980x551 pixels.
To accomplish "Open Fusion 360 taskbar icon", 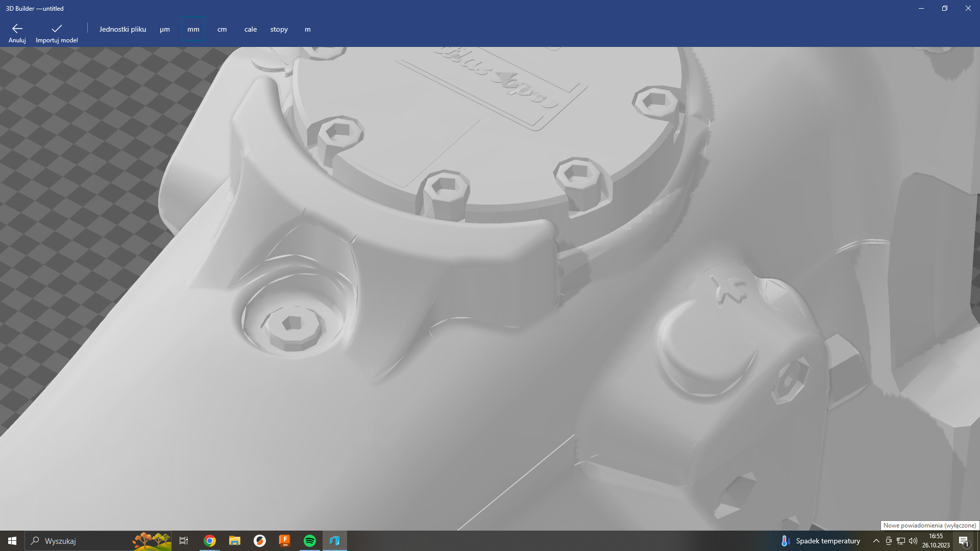I will click(x=284, y=541).
